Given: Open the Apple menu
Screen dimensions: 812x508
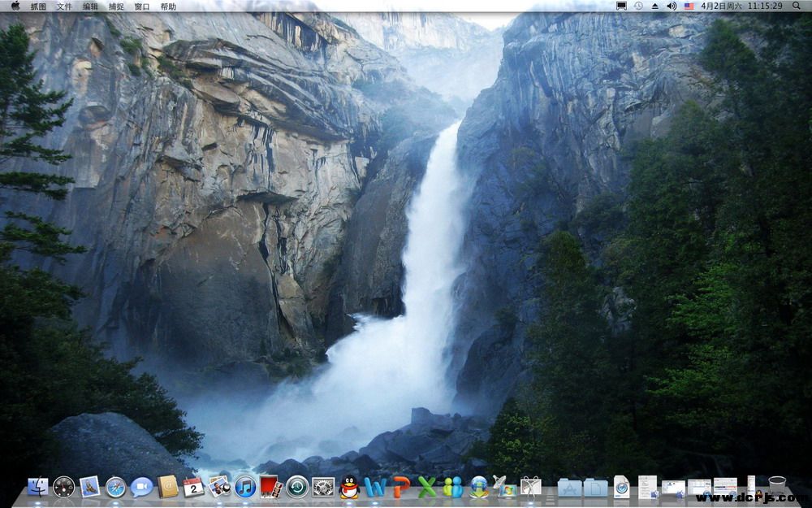Looking at the screenshot, I should (15, 6).
